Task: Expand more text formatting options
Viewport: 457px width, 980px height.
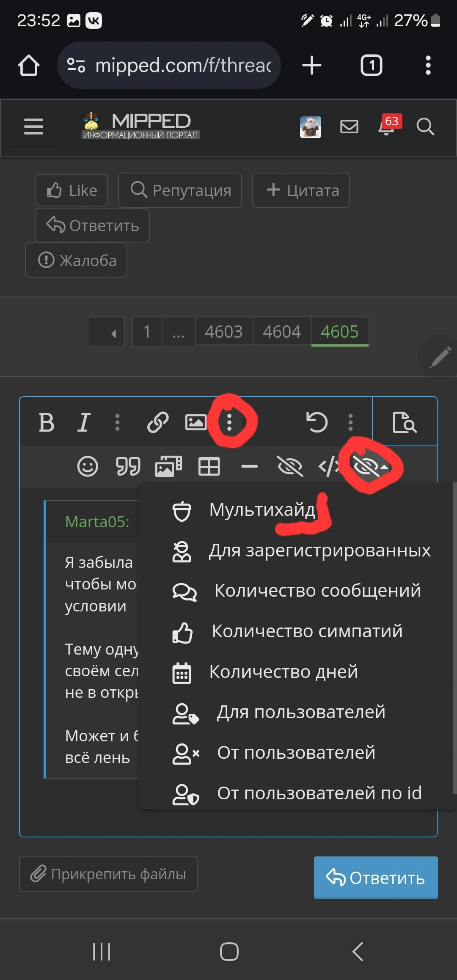Action: pyautogui.click(x=118, y=422)
